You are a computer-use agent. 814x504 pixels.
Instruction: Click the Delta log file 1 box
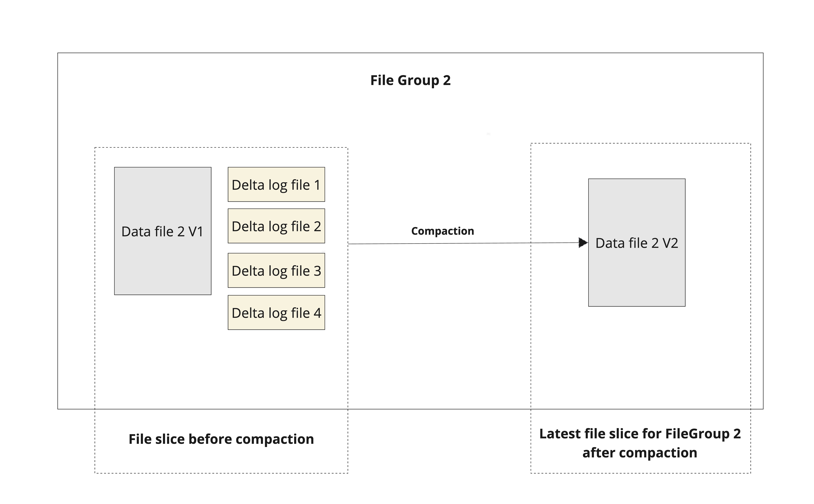[276, 184]
